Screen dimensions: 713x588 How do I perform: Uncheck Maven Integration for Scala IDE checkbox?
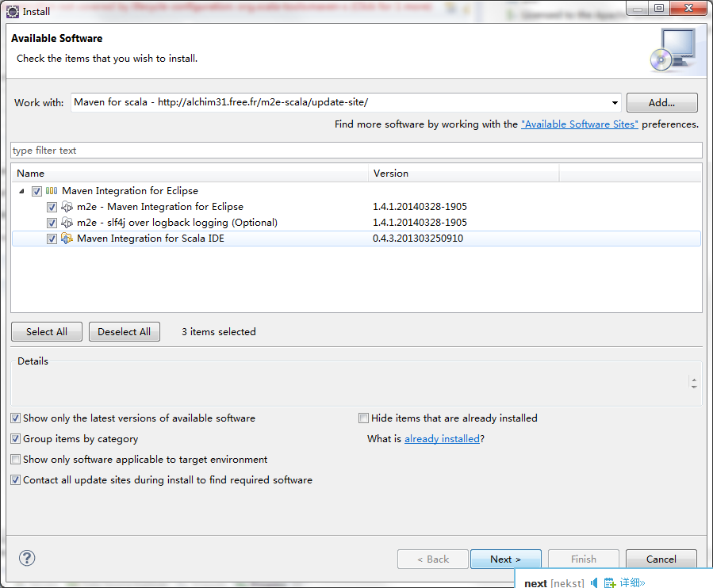[x=52, y=239]
